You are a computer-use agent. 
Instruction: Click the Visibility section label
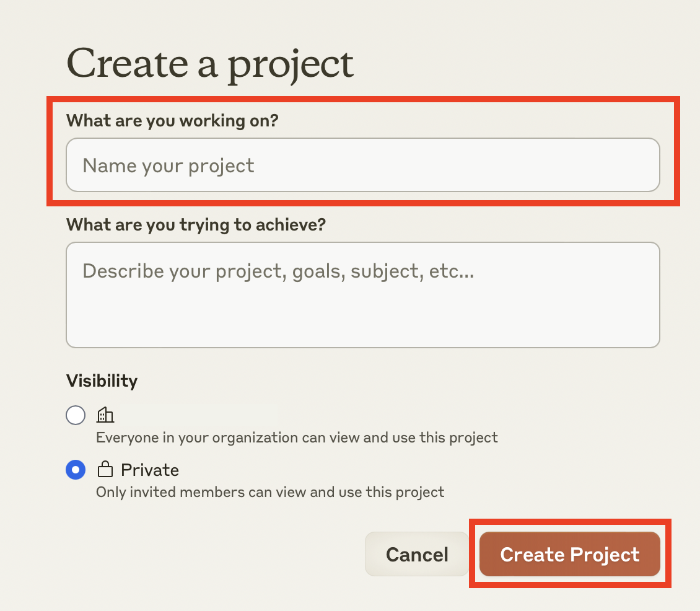pyautogui.click(x=101, y=380)
